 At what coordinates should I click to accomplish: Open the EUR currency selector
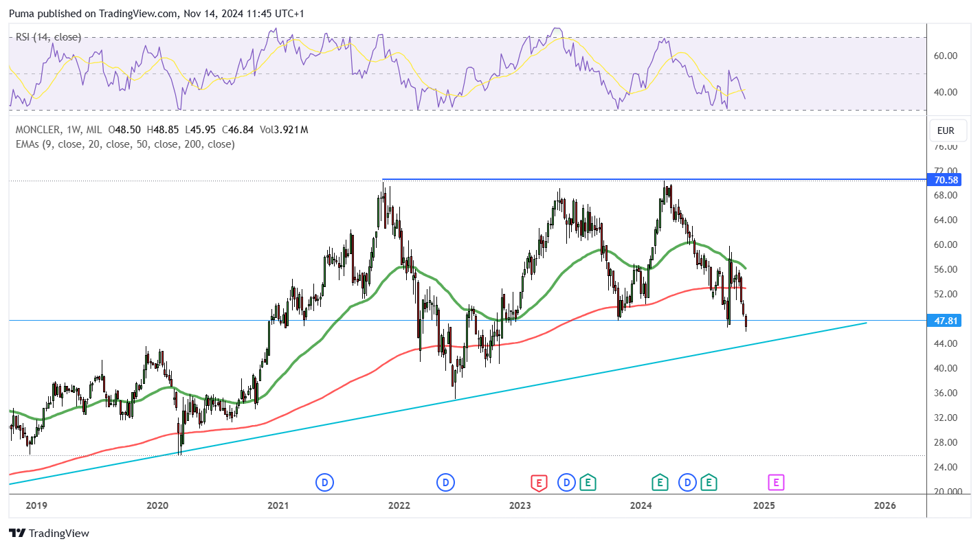946,130
